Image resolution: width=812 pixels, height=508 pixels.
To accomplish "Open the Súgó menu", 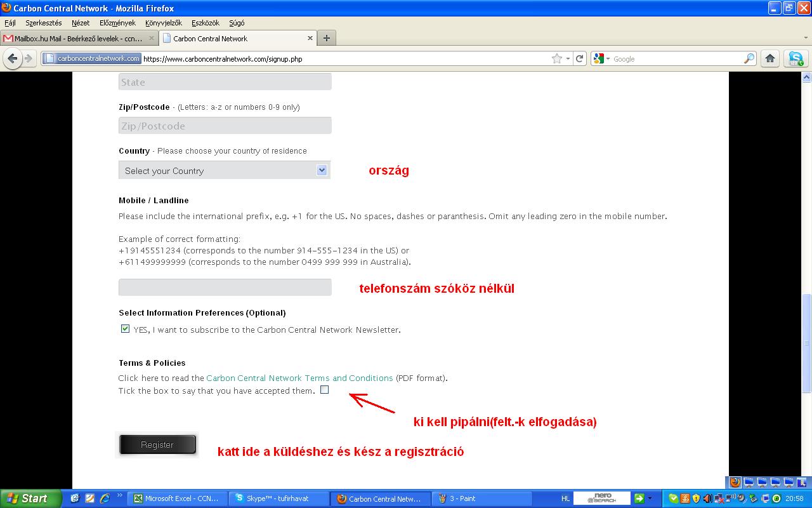I will 237,23.
